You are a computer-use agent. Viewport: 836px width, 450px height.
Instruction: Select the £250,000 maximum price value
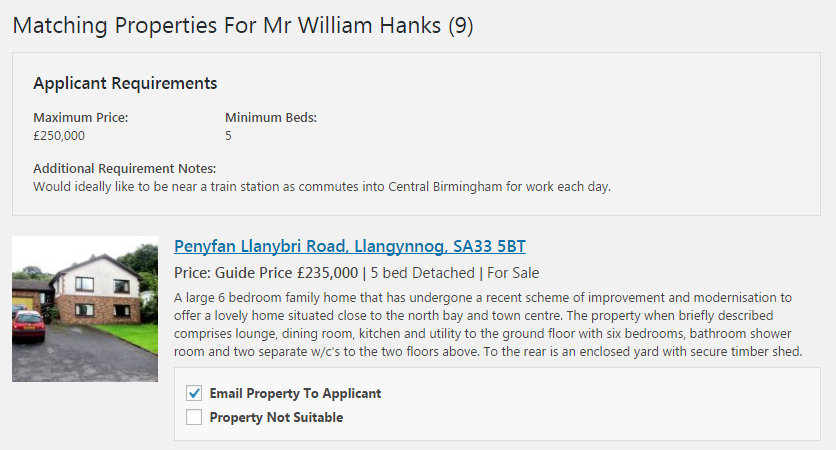pyautogui.click(x=59, y=136)
